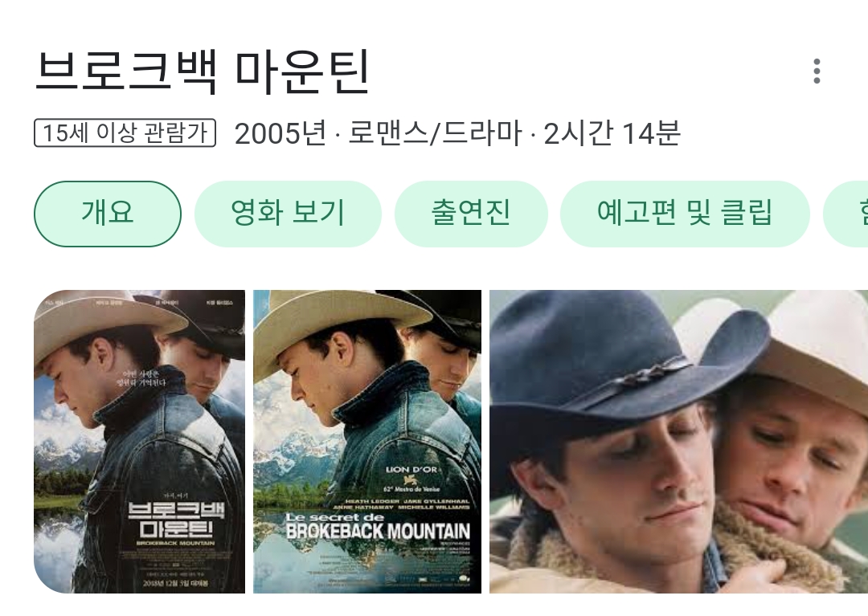Open the Korean-language movie poster thumbnail

pos(140,441)
